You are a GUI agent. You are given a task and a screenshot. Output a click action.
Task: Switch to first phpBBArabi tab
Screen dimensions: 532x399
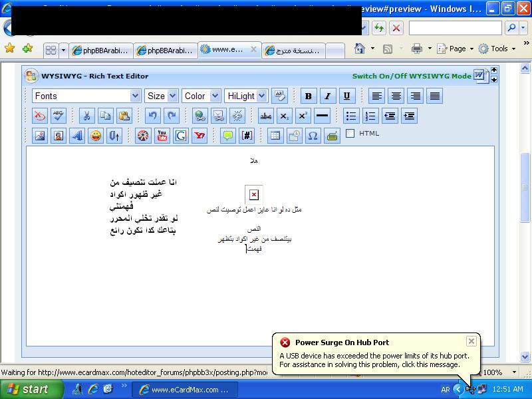pyautogui.click(x=101, y=51)
